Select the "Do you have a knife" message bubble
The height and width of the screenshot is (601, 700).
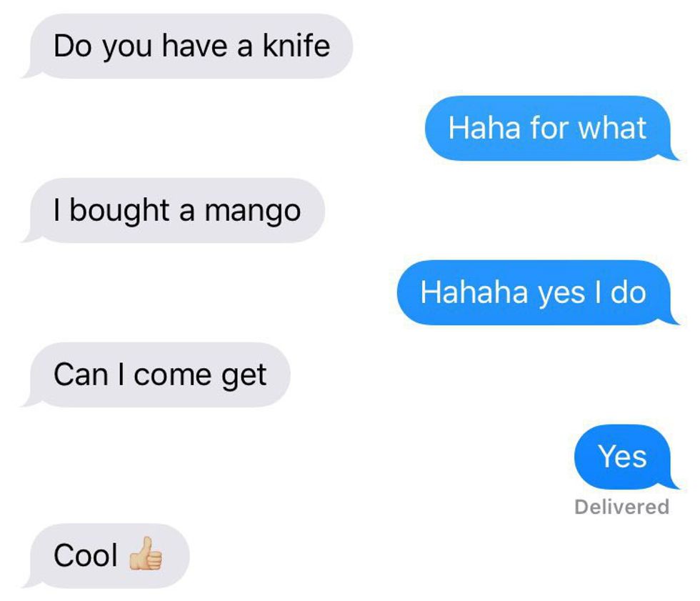click(187, 46)
